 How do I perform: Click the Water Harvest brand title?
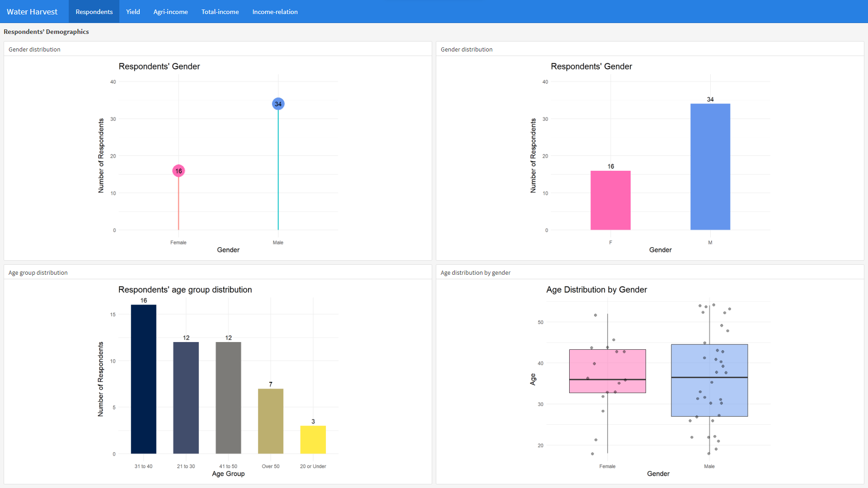(x=32, y=12)
